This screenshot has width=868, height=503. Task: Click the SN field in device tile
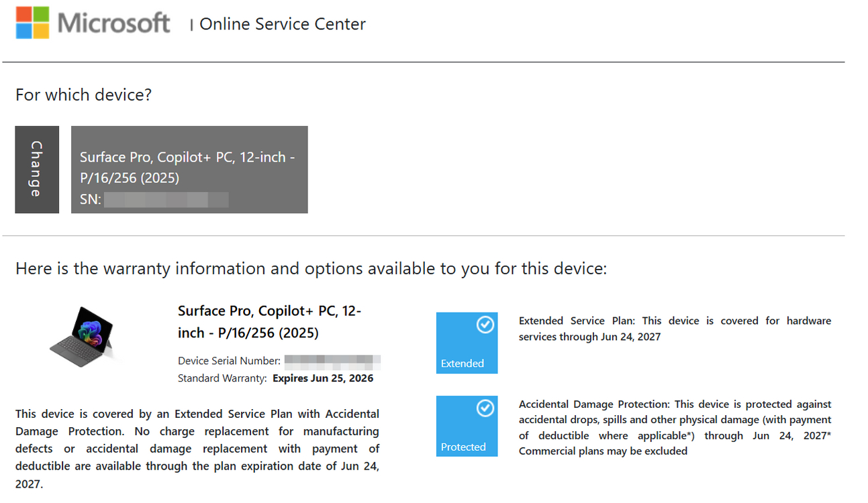point(166,199)
